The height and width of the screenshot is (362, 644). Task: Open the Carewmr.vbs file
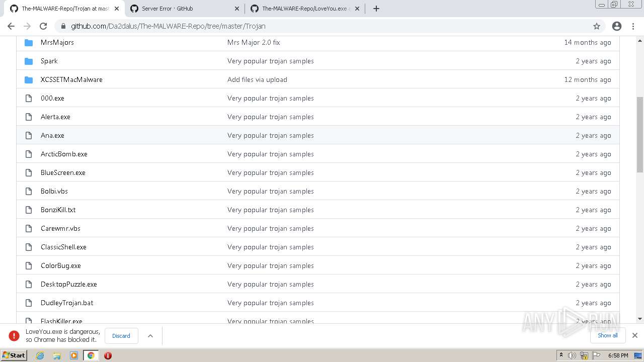[x=60, y=228]
